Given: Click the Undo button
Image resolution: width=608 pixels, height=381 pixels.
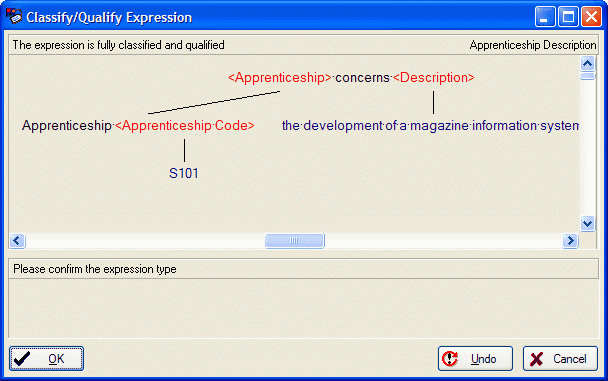Looking at the screenshot, I should (x=475, y=359).
